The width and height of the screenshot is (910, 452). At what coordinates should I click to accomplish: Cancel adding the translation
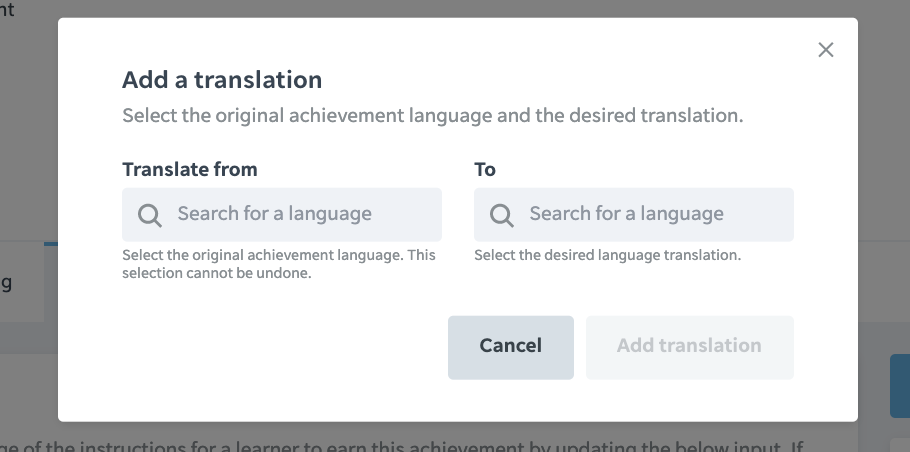511,348
